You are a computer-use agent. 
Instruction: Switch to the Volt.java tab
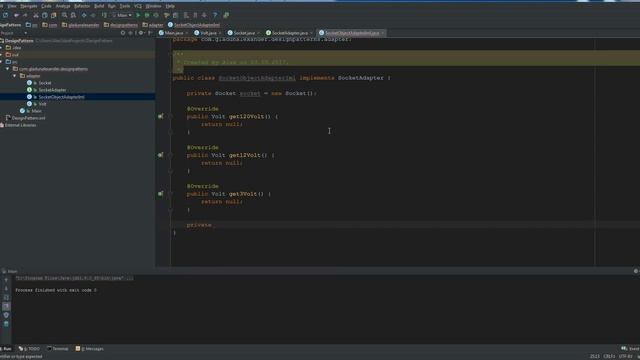pos(208,33)
